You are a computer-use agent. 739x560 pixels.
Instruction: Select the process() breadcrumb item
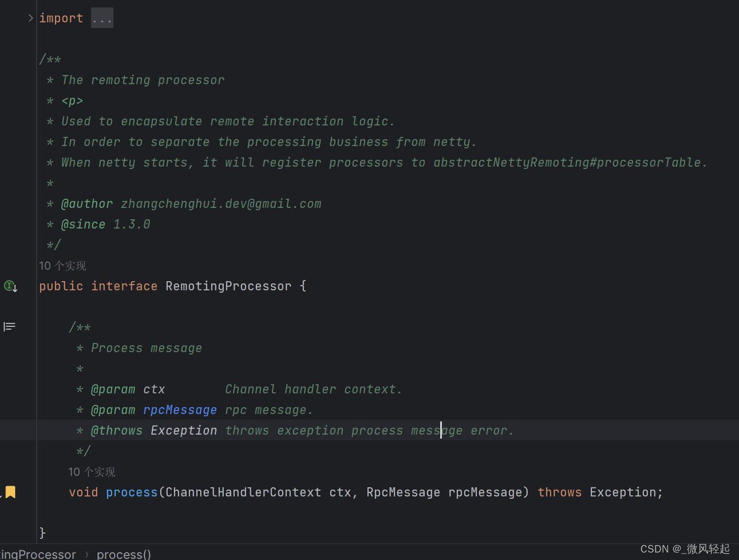click(124, 554)
